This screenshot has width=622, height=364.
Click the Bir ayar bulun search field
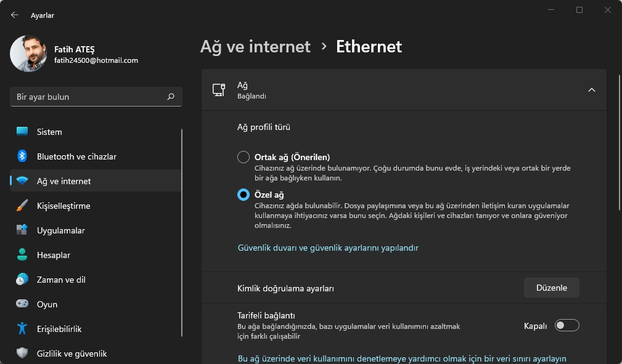coord(96,97)
